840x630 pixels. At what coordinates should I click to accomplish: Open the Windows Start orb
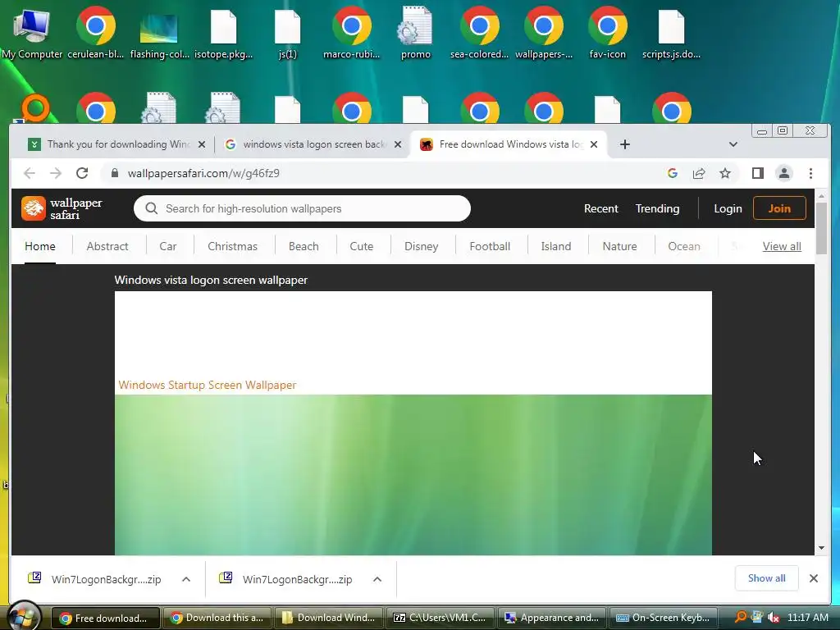tap(24, 616)
